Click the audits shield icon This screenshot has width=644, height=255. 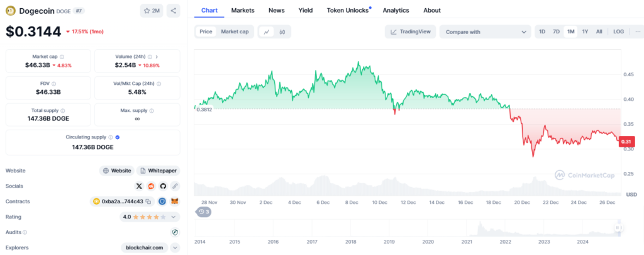(175, 232)
